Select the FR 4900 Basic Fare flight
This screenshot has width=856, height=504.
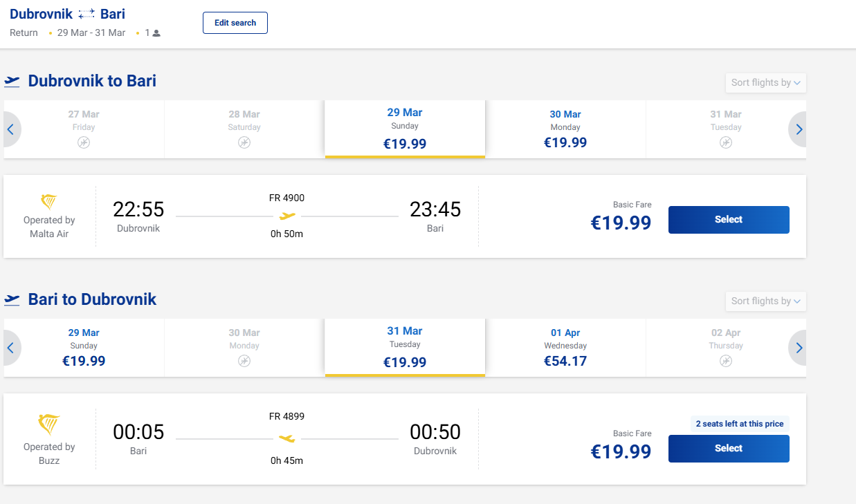(728, 220)
